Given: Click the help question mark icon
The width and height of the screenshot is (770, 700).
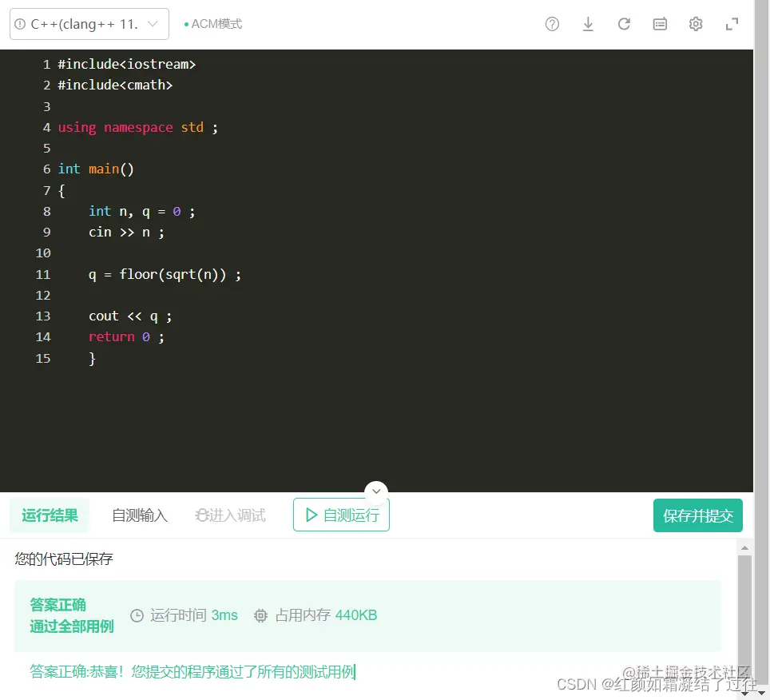Looking at the screenshot, I should (x=552, y=24).
